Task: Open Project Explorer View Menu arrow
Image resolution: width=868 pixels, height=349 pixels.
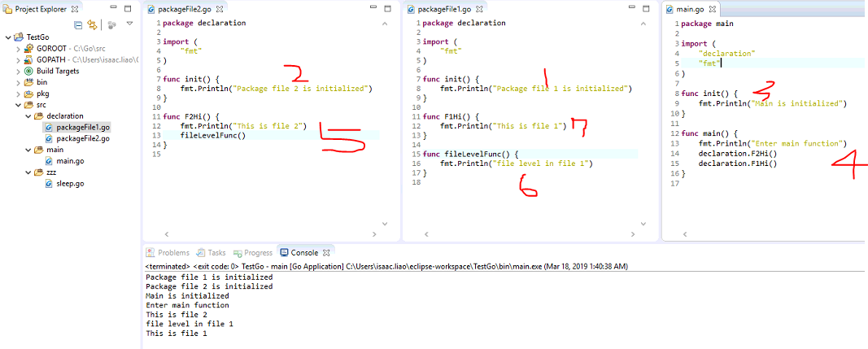Action: pyautogui.click(x=129, y=24)
